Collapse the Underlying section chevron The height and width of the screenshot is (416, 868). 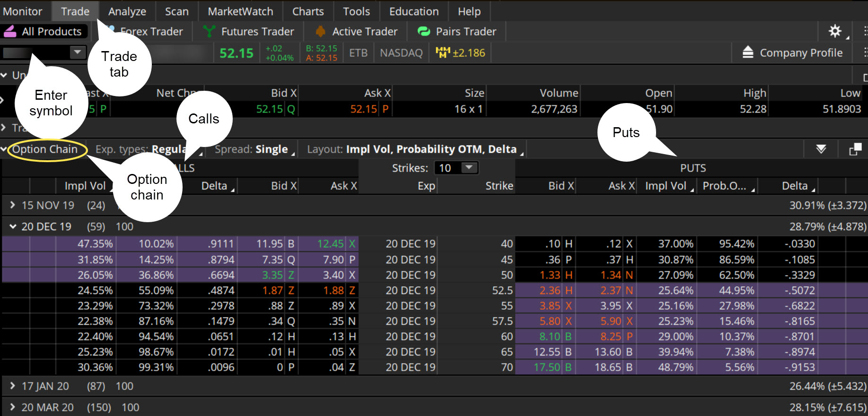pyautogui.click(x=4, y=75)
